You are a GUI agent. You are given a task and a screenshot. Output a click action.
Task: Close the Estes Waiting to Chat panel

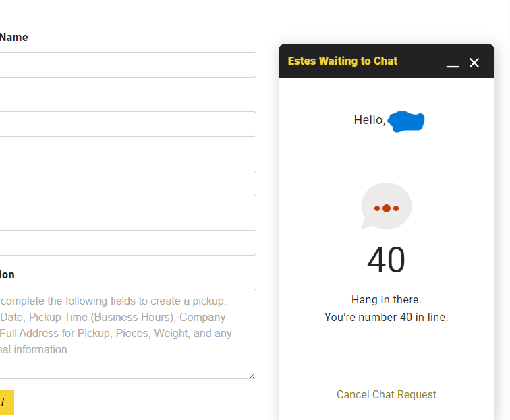(x=474, y=63)
